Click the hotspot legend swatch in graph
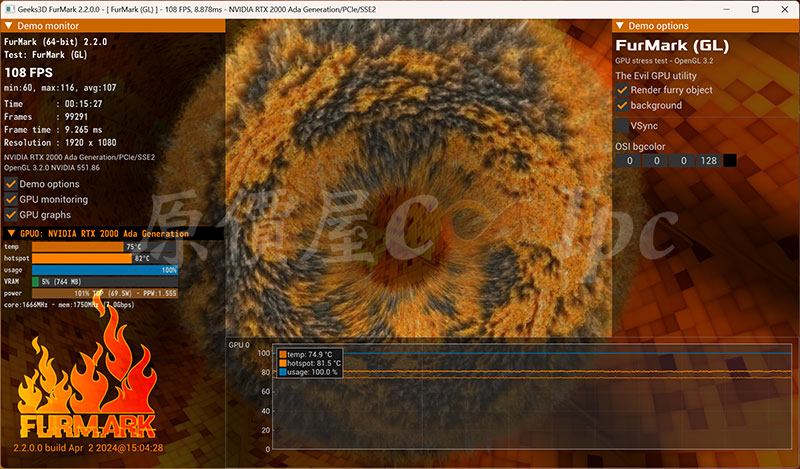800x469 pixels. 283,363
